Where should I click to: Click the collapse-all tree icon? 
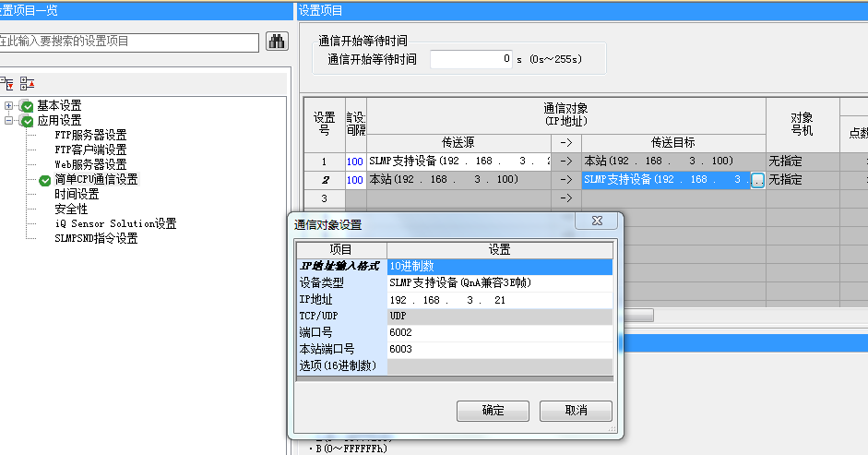click(x=27, y=84)
